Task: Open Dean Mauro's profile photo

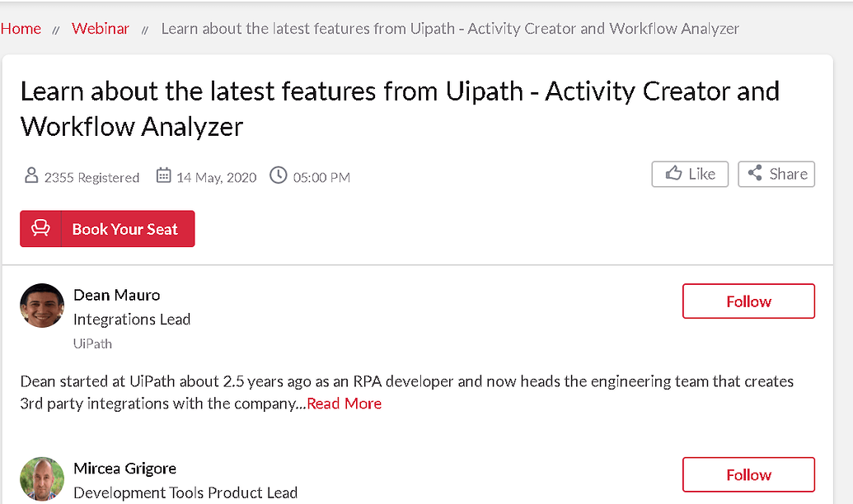Action: point(42,306)
